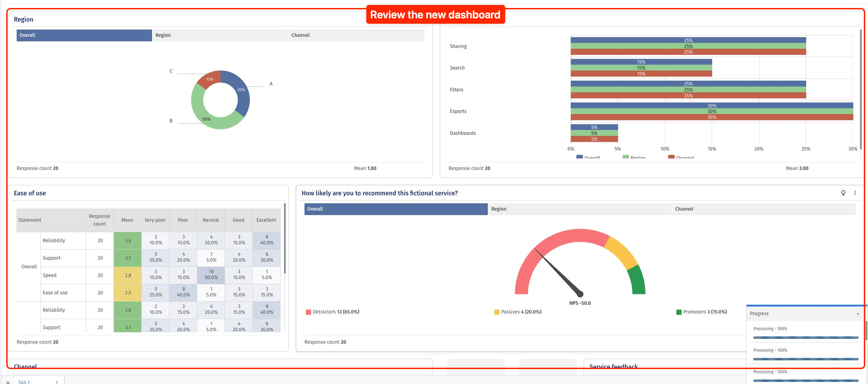The image size is (868, 384).
Task: Open Tab 1 at the bottom
Action: click(x=24, y=382)
